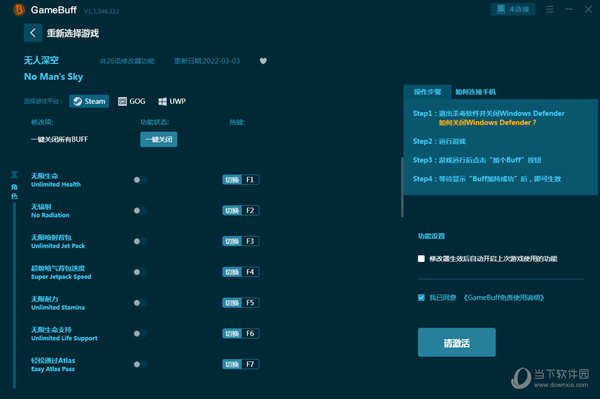This screenshot has width=600, height=399.
Task: Uncheck the GameBuff agreement checkbox
Action: pos(421,298)
